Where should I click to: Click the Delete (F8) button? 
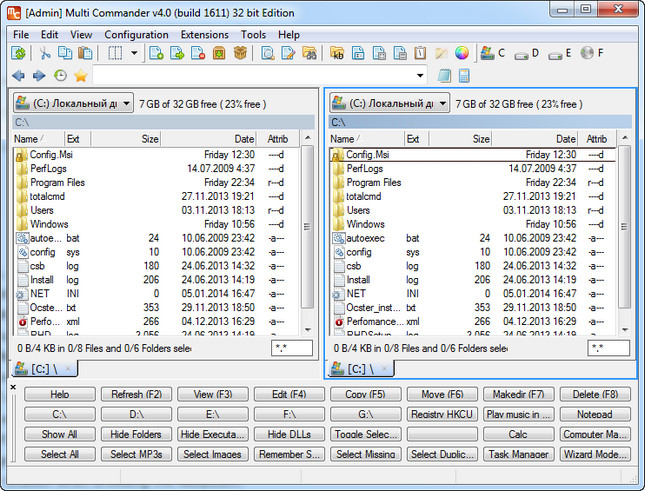[595, 394]
